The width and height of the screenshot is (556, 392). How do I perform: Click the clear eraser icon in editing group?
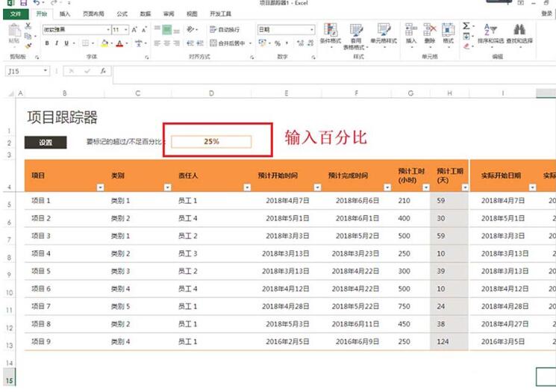[466, 46]
